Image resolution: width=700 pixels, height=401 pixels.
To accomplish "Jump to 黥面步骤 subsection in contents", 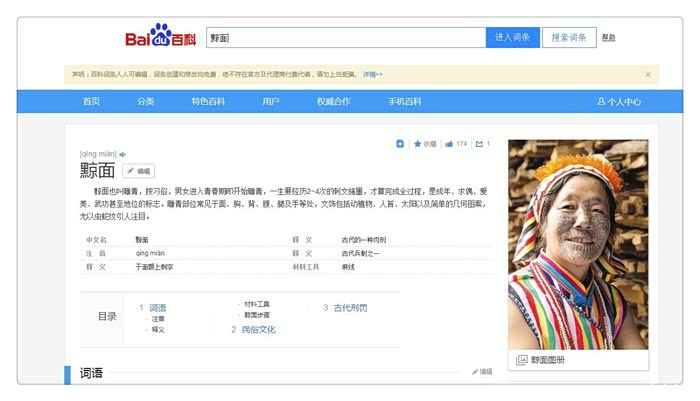I will (257, 315).
